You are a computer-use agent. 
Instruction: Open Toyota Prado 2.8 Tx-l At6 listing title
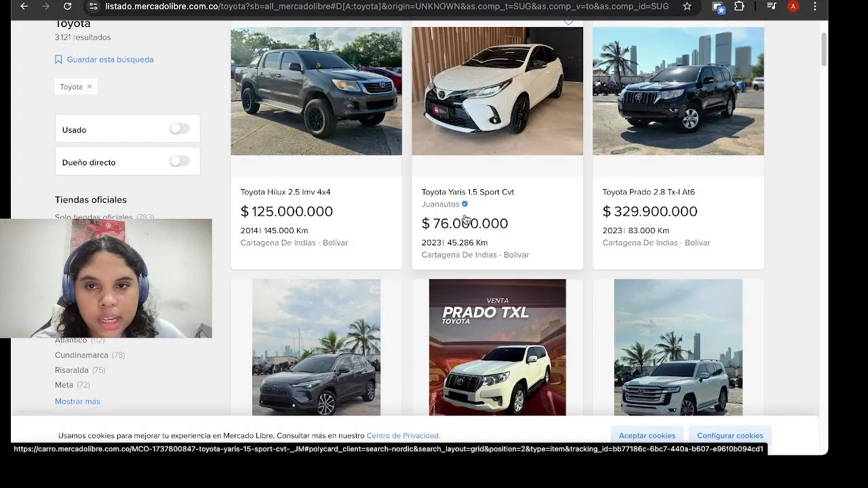click(648, 192)
